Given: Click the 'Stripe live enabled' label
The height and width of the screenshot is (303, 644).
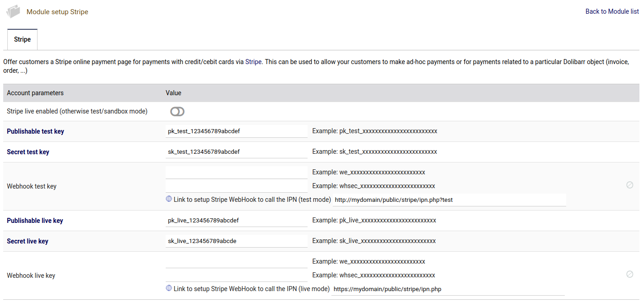Looking at the screenshot, I should pyautogui.click(x=77, y=111).
